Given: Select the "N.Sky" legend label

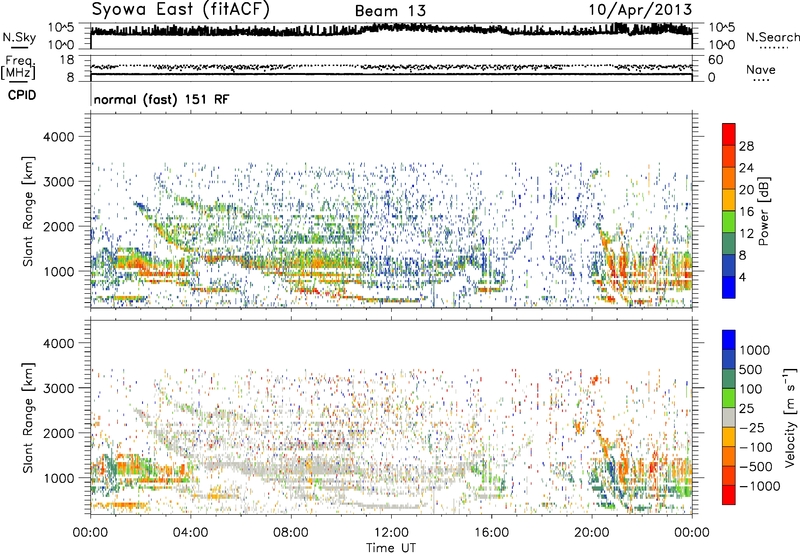Looking at the screenshot, I should tap(19, 37).
